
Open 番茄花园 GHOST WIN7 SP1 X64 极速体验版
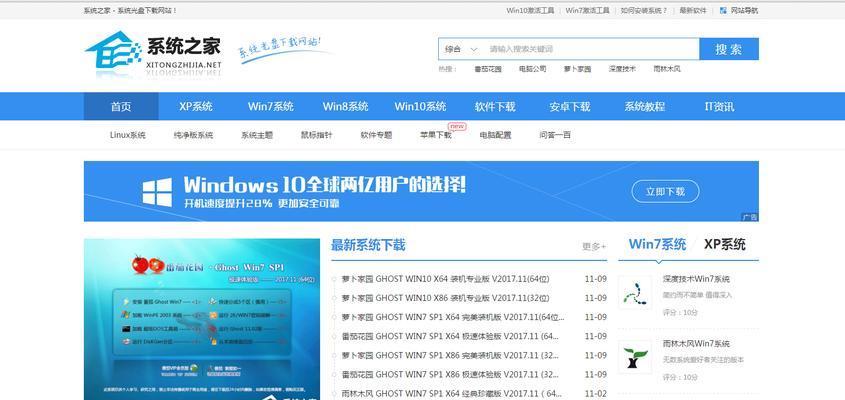pyautogui.click(x=450, y=336)
